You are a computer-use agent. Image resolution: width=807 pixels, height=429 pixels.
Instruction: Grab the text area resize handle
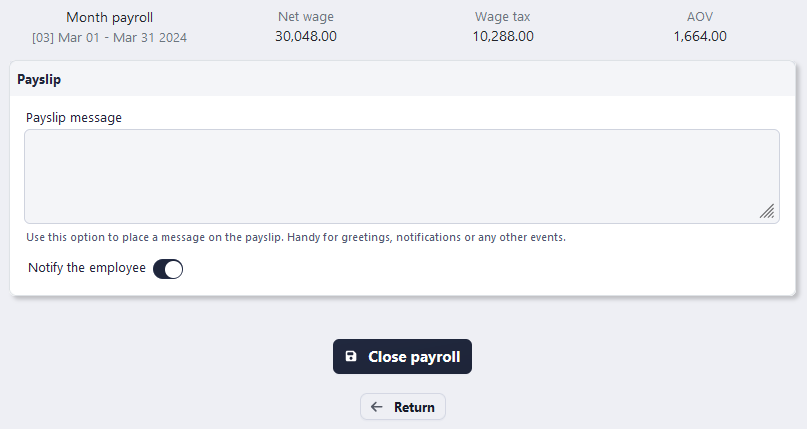tap(767, 211)
